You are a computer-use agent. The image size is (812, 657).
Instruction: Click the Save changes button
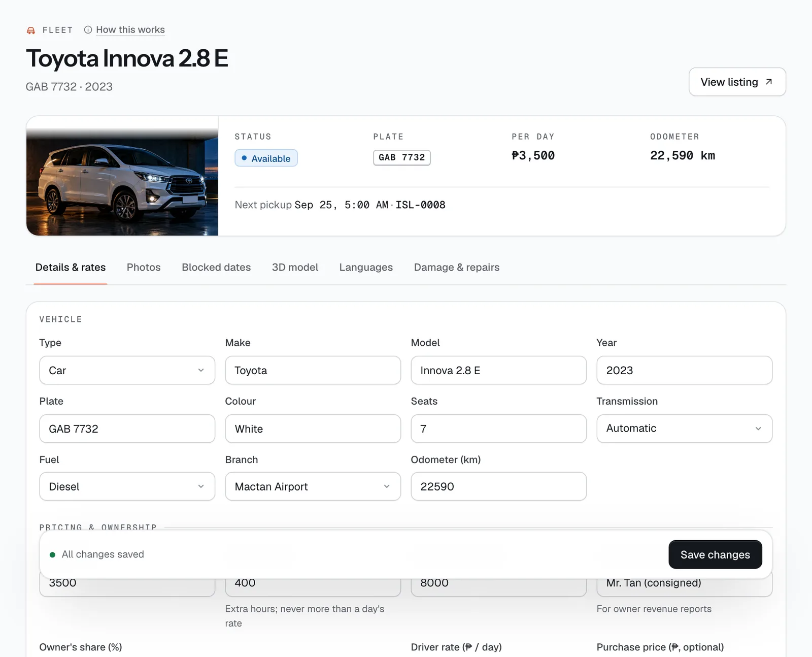click(x=715, y=554)
